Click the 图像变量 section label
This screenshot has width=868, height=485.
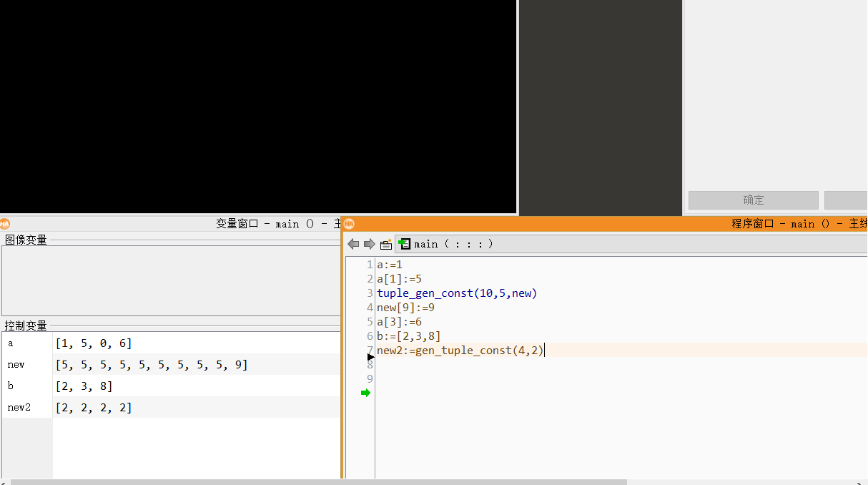(x=26, y=240)
